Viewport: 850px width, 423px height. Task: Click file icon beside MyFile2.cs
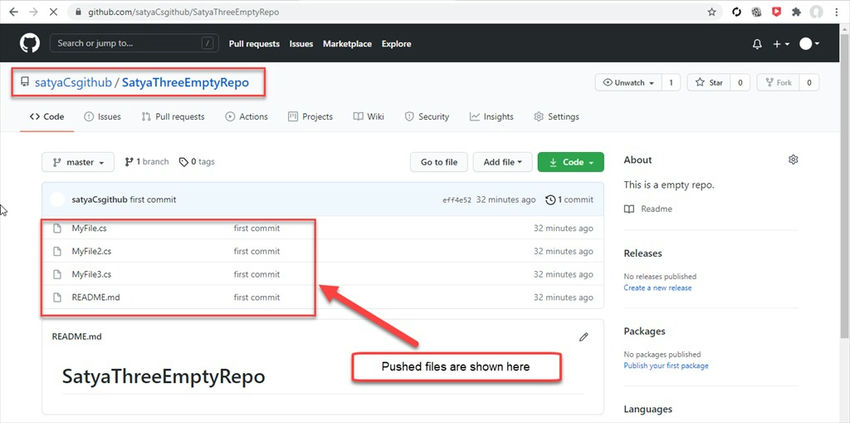57,251
